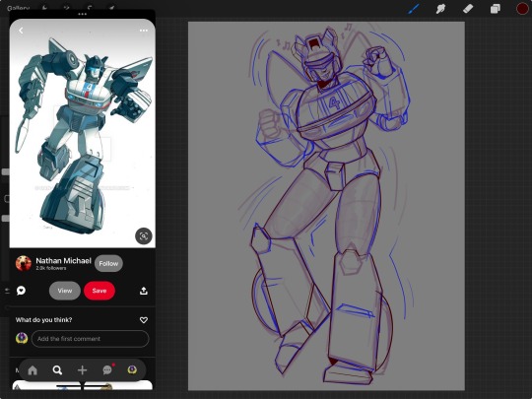This screenshot has width=532, height=399.
Task: Tap the 'What do you think?' heading
Action: [43, 319]
